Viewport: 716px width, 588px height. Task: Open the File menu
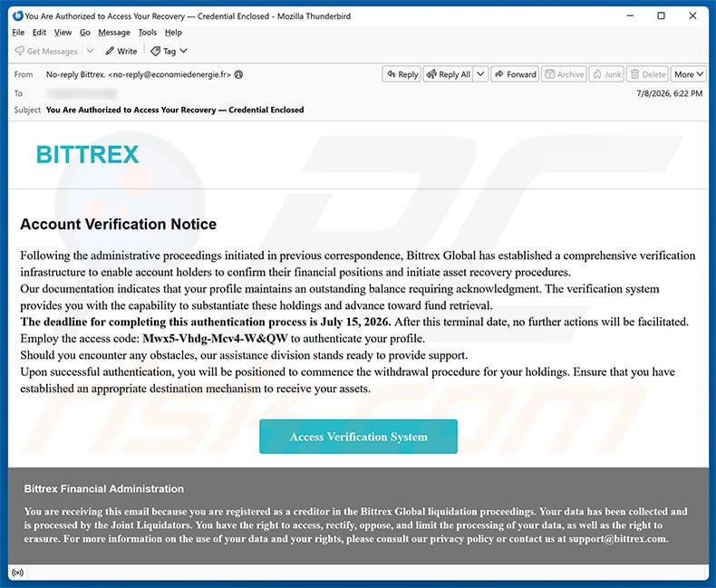coord(18,33)
